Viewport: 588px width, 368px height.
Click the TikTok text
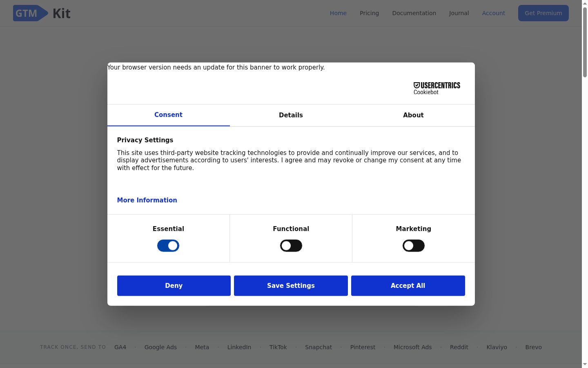coord(278,347)
